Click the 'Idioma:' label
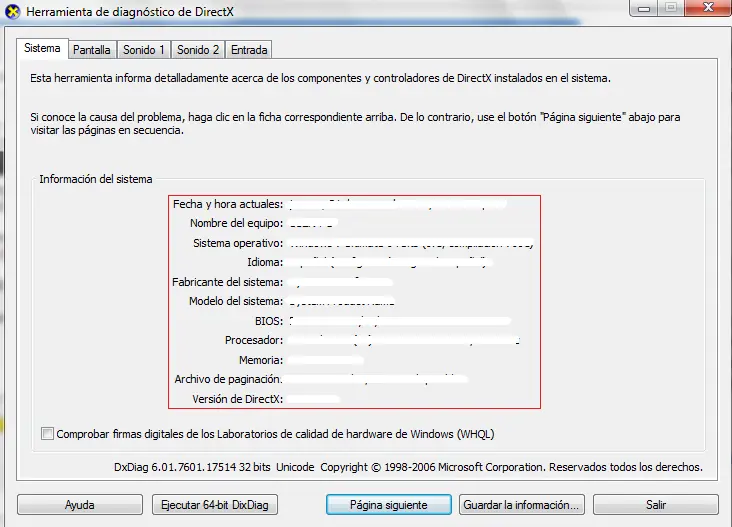Viewport: 732px width, 527px height. pos(265,262)
